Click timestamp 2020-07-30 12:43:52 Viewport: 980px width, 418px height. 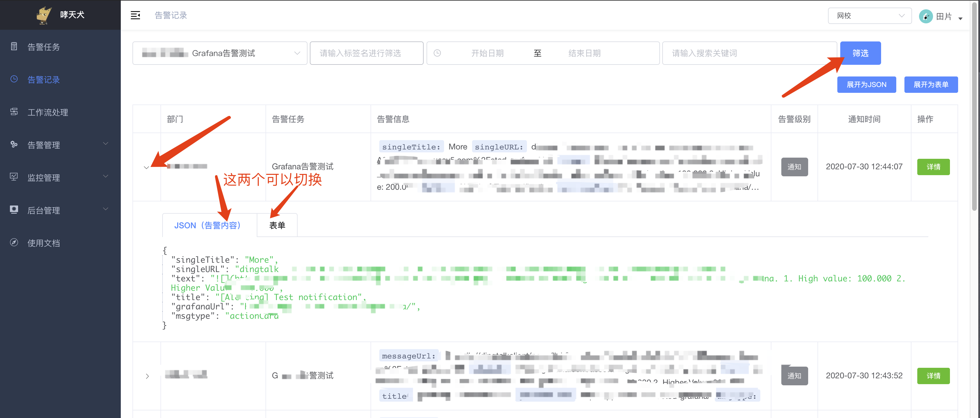[x=864, y=376]
